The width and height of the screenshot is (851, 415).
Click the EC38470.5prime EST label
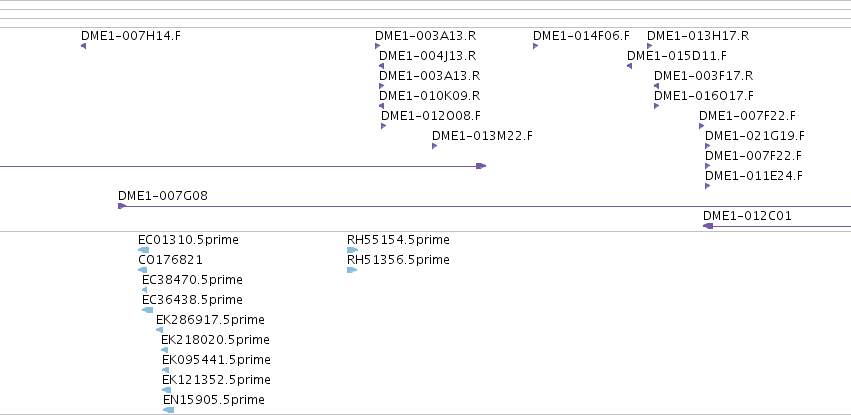[192, 280]
